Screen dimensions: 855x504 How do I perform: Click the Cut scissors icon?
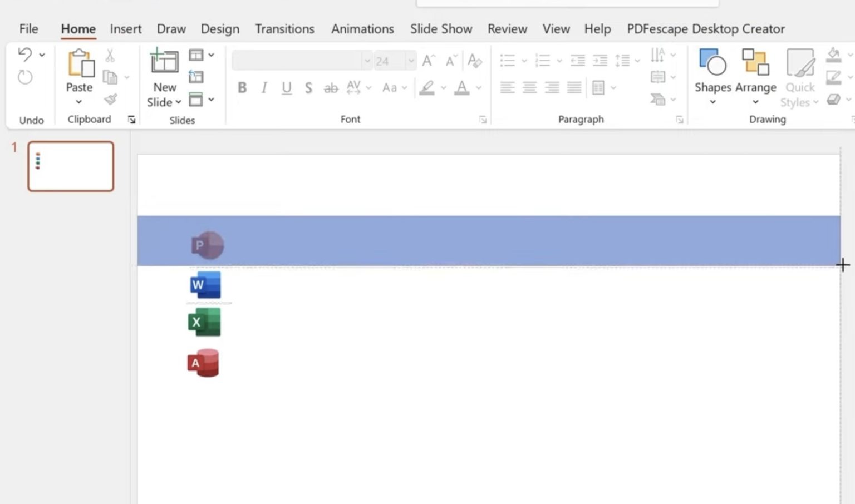coord(110,55)
